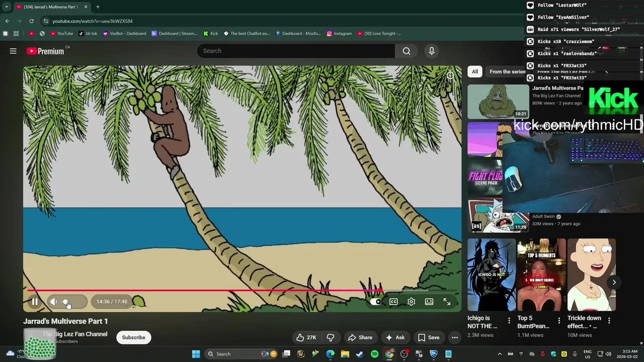View site information icon in address bar
This screenshot has height=362, width=644.
pos(45,21)
